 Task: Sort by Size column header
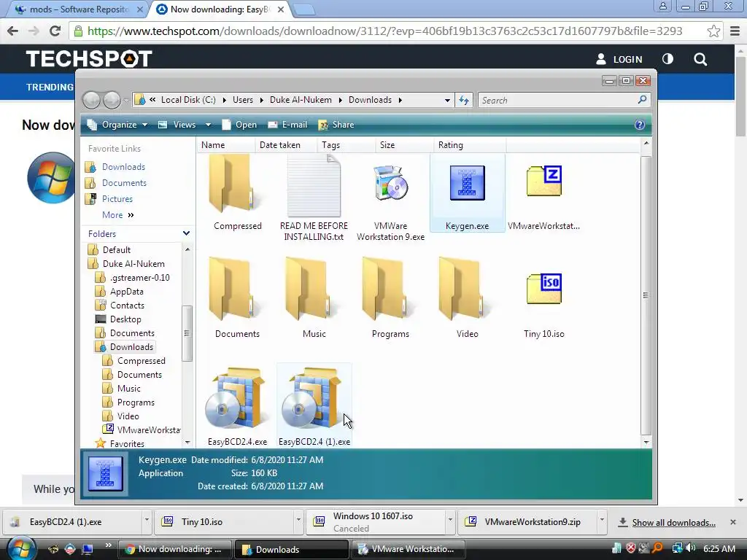click(x=404, y=145)
